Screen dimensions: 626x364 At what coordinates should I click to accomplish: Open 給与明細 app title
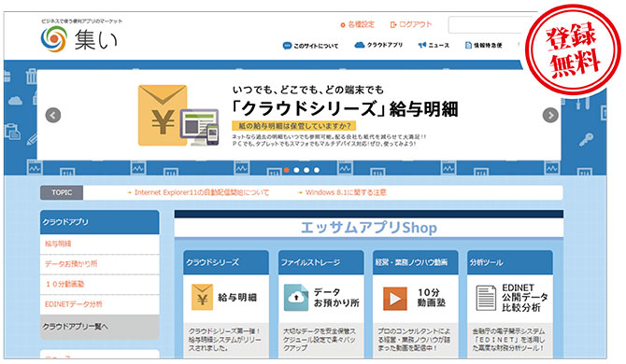tap(237, 298)
